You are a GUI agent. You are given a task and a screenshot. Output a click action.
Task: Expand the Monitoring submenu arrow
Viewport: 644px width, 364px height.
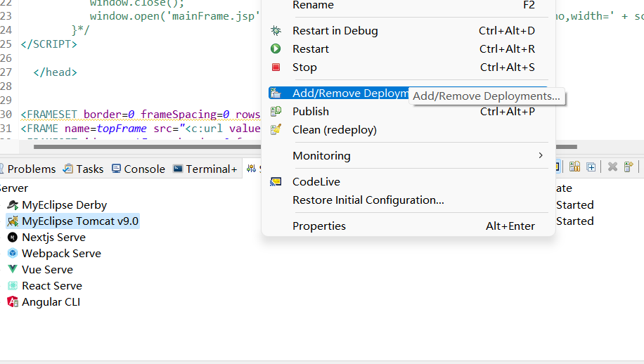[x=541, y=155]
